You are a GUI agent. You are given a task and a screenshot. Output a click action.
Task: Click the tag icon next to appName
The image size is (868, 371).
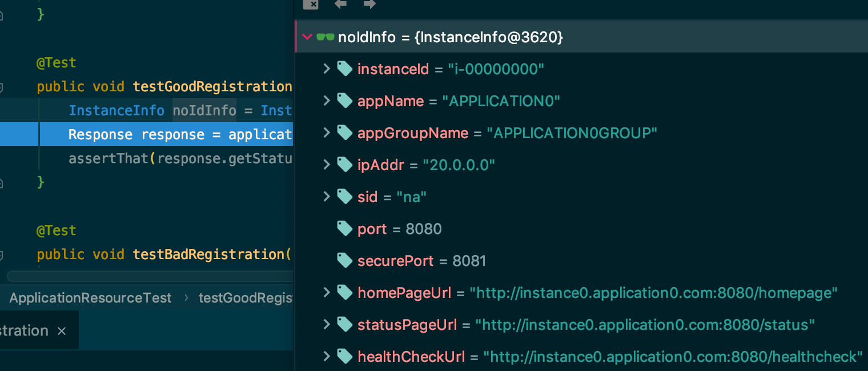[344, 101]
